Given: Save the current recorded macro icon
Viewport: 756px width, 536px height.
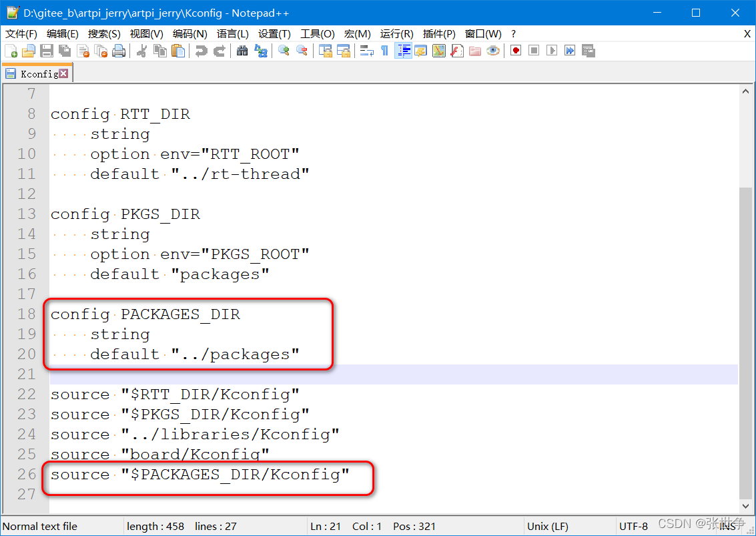Looking at the screenshot, I should click(589, 51).
